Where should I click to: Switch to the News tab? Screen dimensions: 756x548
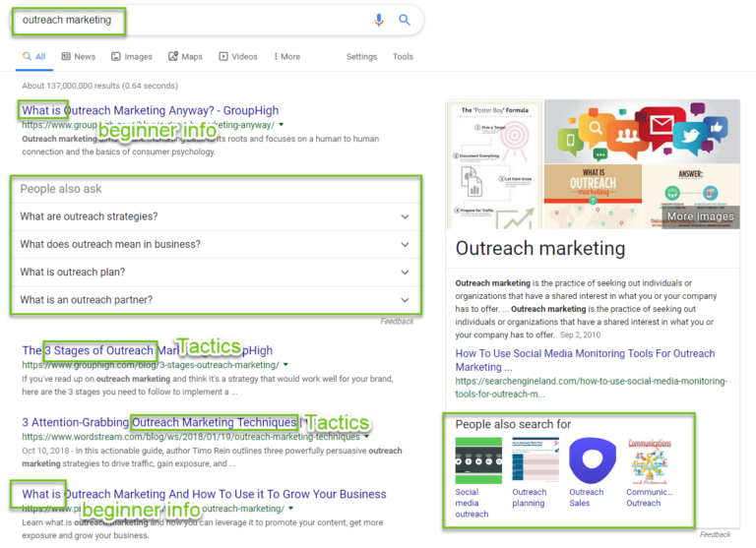point(79,57)
